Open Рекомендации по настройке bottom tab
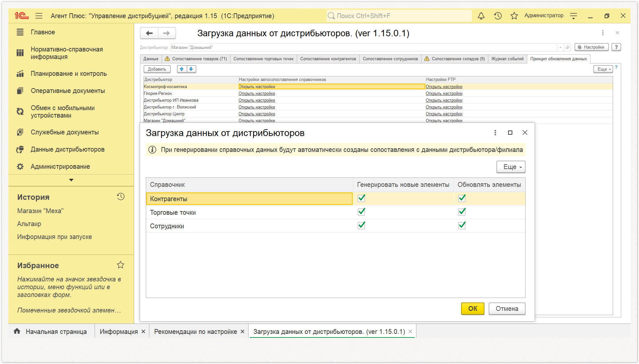The height and width of the screenshot is (364, 639). tap(195, 331)
